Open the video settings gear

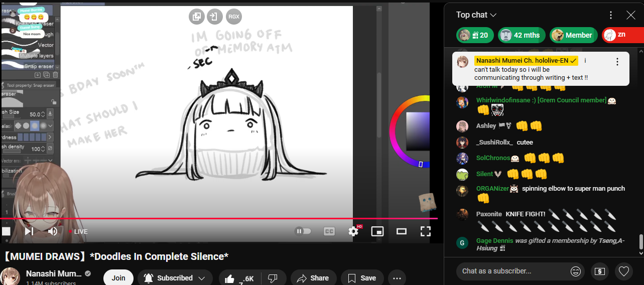353,231
